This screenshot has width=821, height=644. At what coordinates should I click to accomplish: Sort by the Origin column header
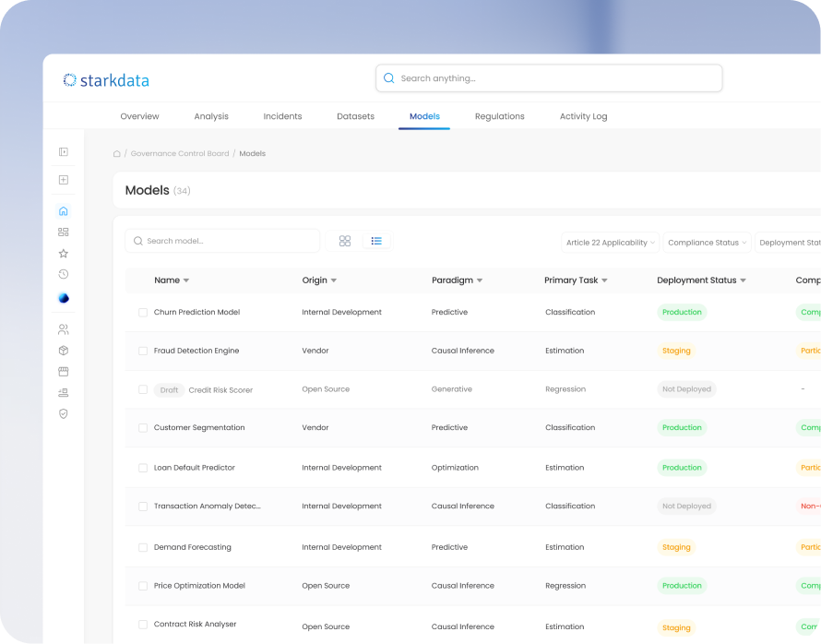click(x=319, y=280)
